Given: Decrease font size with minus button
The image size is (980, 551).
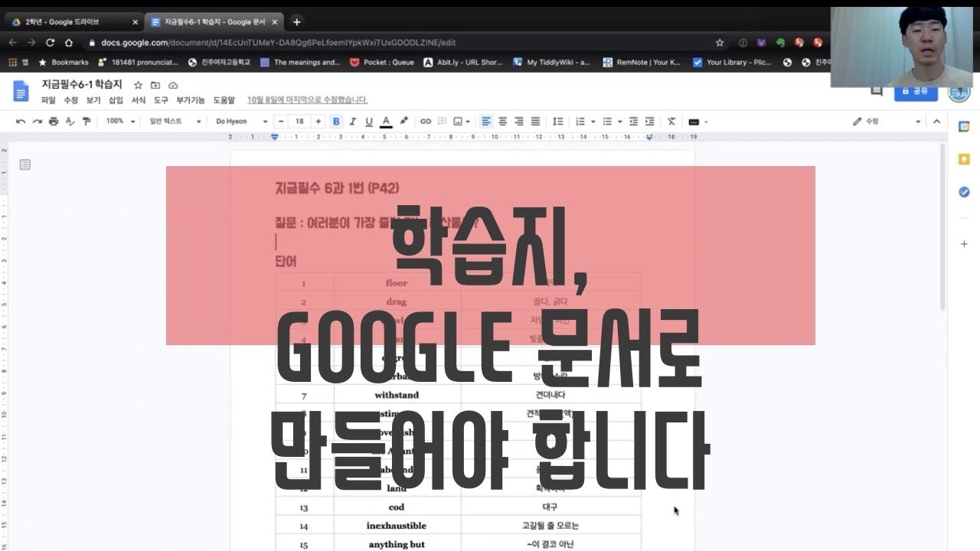Looking at the screenshot, I should pos(281,121).
